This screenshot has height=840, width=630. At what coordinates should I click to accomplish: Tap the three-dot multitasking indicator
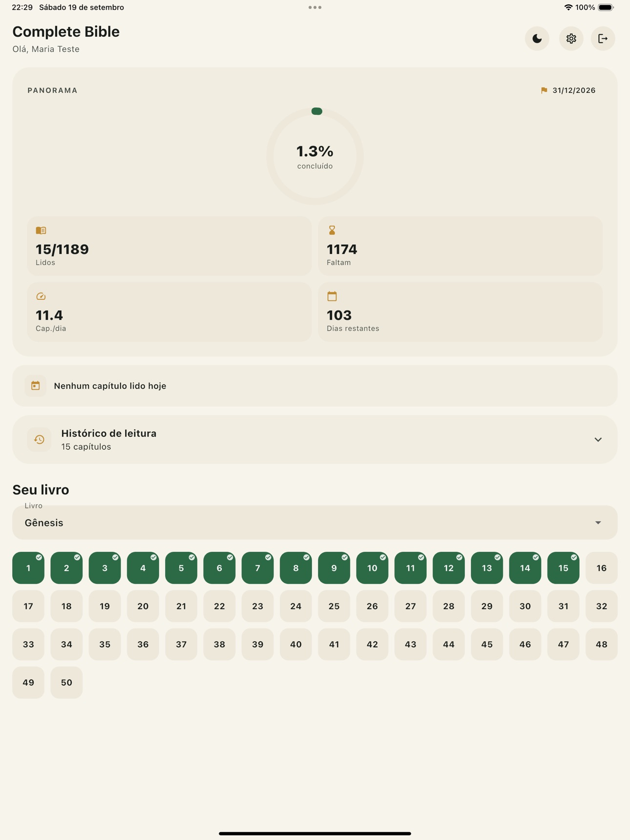pos(315,7)
